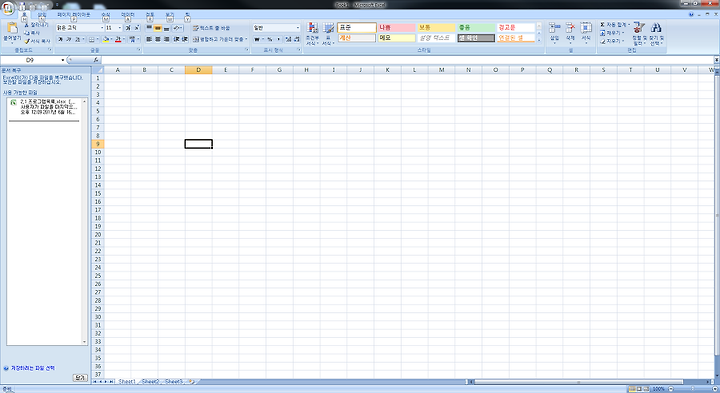Viewport: 720px width, 393px height.
Task: Switch to the Sheet2 tab
Action: click(x=150, y=382)
